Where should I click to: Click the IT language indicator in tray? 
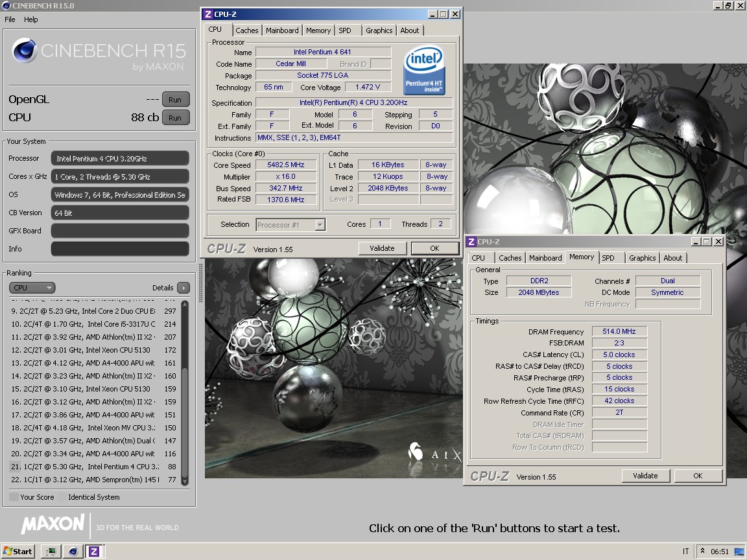(685, 552)
